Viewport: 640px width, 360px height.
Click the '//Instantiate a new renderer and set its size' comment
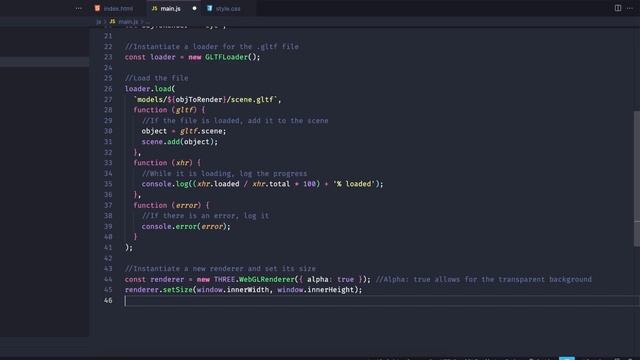(x=220, y=269)
